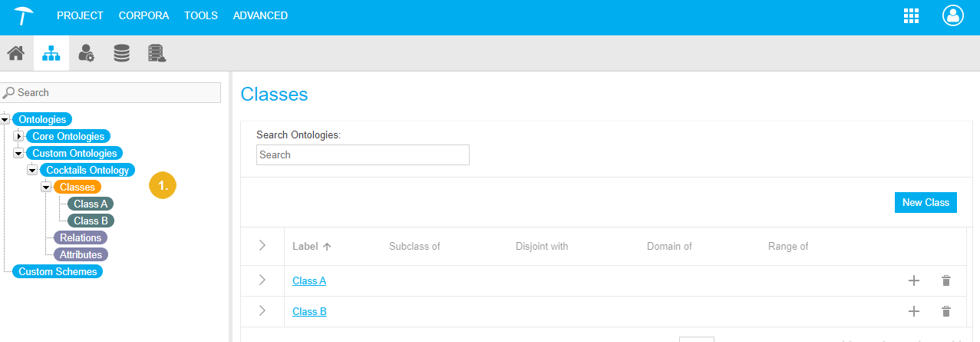Delete Class A with trash icon
Image resolution: width=980 pixels, height=342 pixels.
point(946,281)
